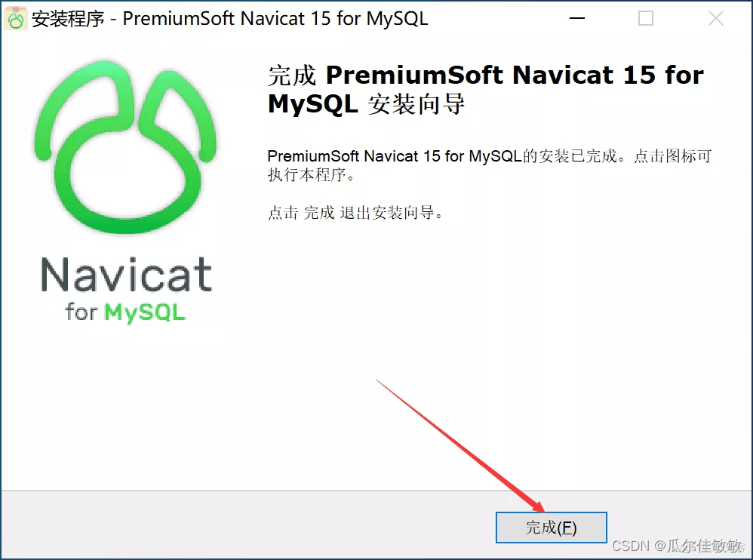Click the gray 'for' word beside green MySQL
This screenshot has height=560, width=753.
pos(81,312)
